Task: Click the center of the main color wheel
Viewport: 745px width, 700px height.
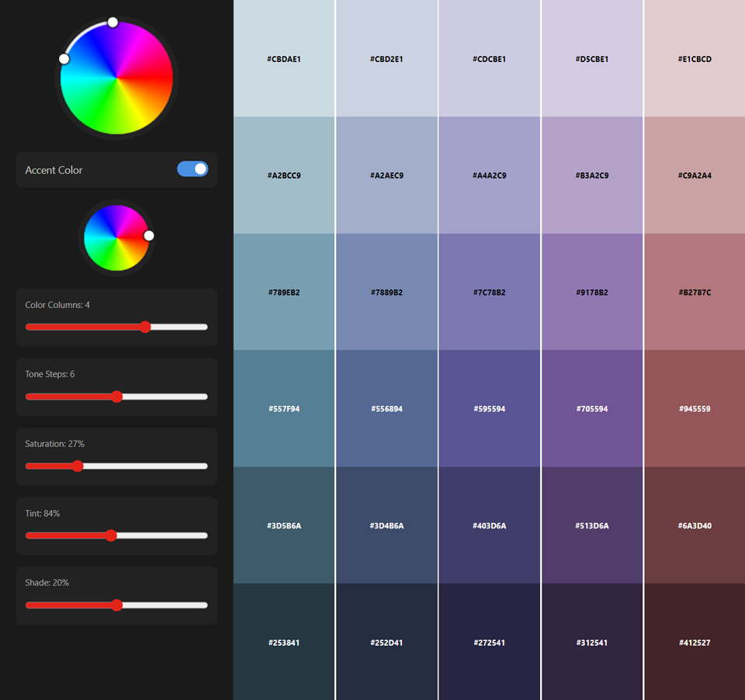Action: click(116, 78)
